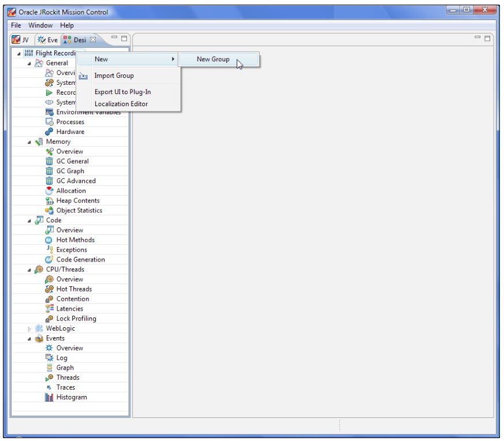Select the Hot Methods icon
Image resolution: width=504 pixels, height=441 pixels.
tap(50, 240)
